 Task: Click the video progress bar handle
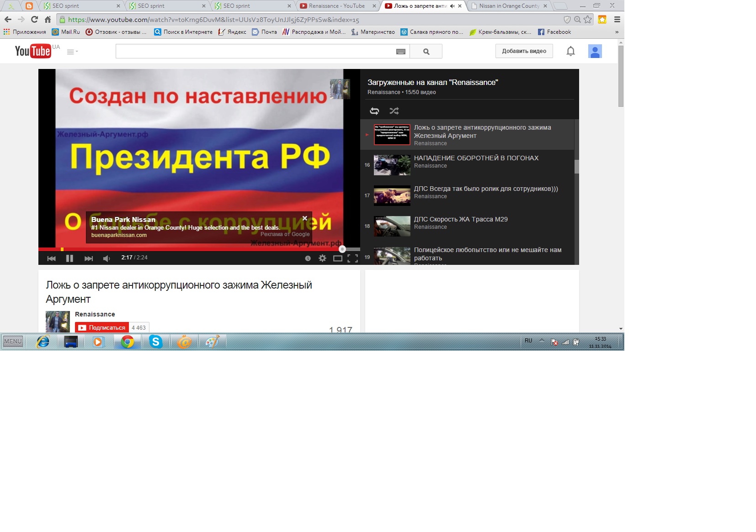[342, 249]
